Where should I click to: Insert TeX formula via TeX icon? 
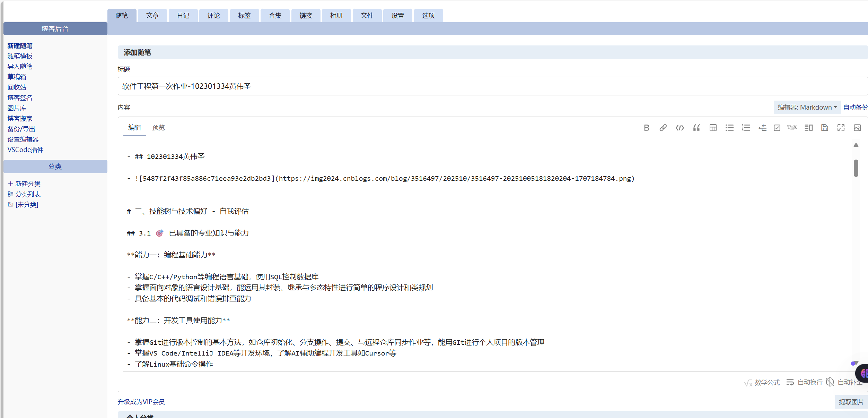tap(792, 128)
